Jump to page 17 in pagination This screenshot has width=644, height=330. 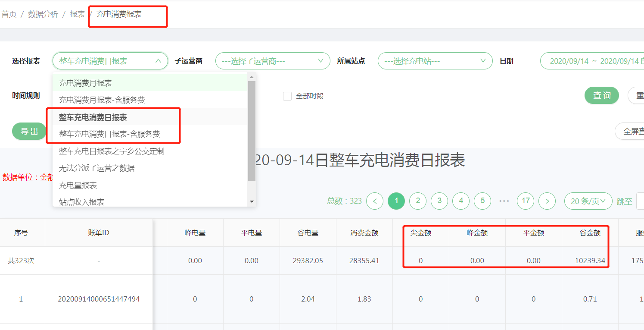click(526, 201)
